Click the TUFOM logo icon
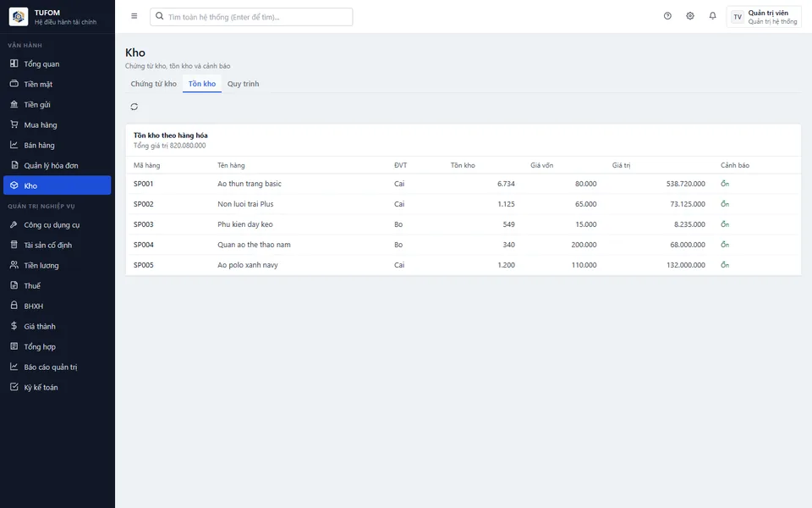The image size is (812, 508). pyautogui.click(x=19, y=17)
